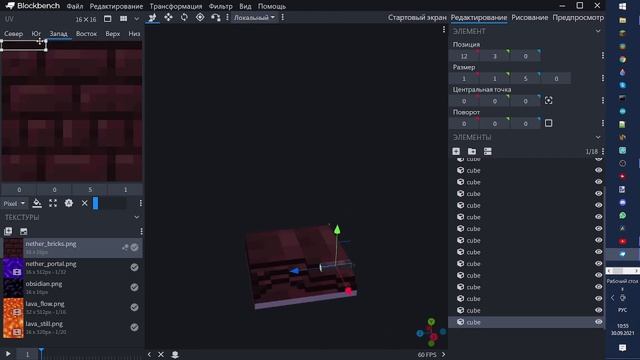
Task: Open Центральная точка row more options
Action: 603,100
